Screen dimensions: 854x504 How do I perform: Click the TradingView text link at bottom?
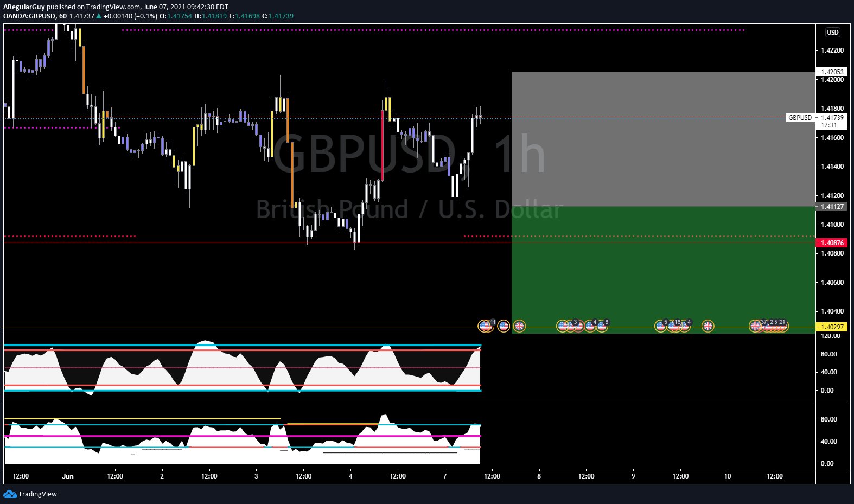pos(37,494)
